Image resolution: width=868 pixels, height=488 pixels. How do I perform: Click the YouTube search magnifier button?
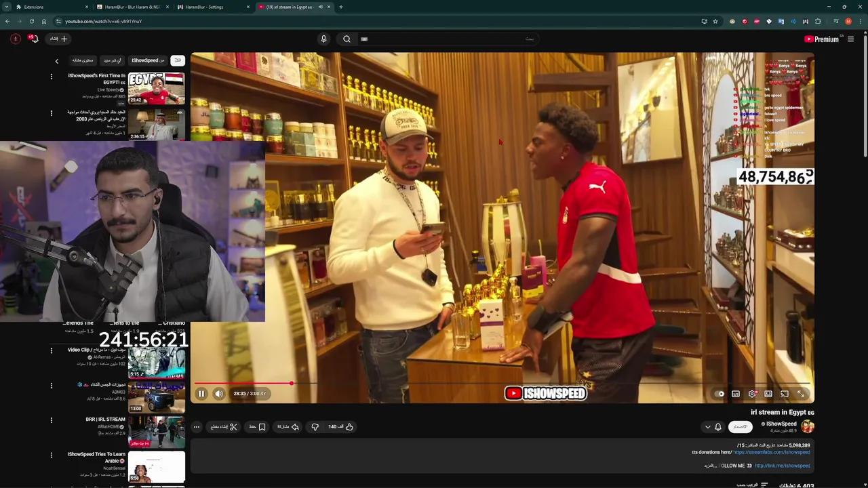tap(347, 39)
